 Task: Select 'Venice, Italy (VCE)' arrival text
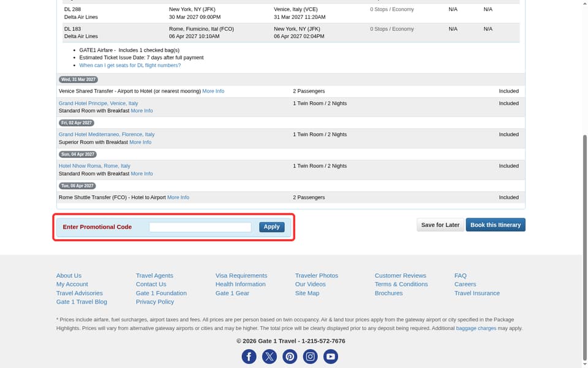click(295, 9)
